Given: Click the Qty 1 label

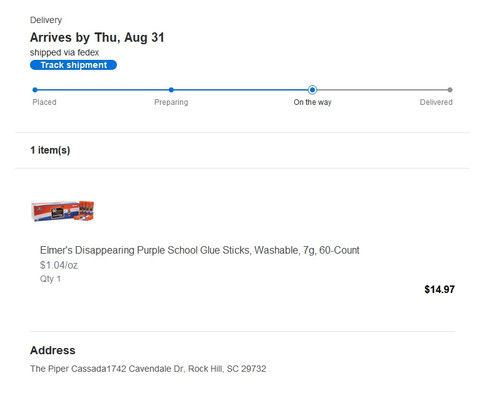Looking at the screenshot, I should pos(50,279).
